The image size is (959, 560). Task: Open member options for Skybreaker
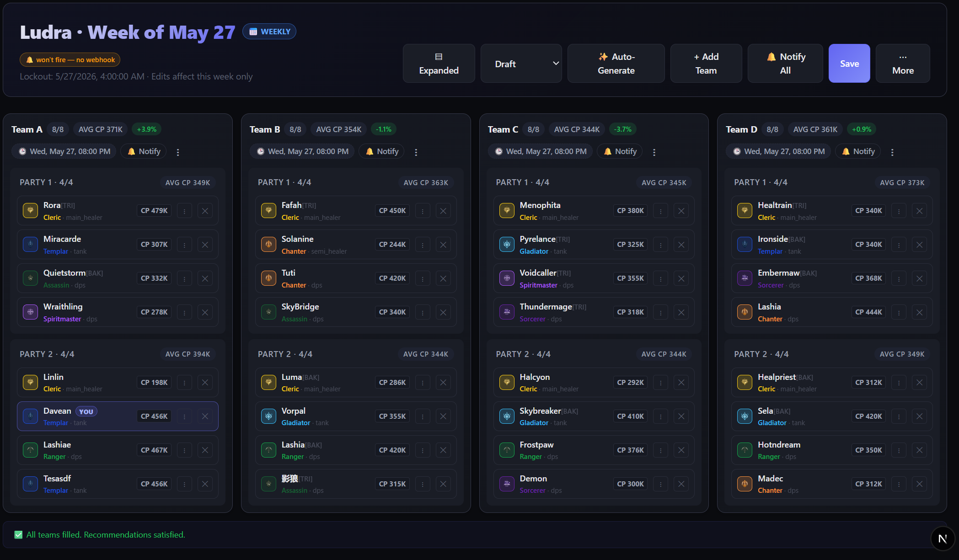(661, 416)
